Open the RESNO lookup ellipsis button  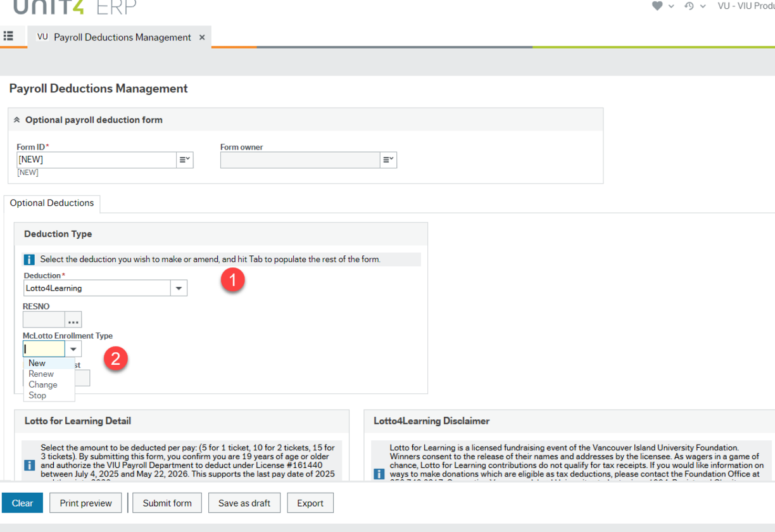[73, 320]
